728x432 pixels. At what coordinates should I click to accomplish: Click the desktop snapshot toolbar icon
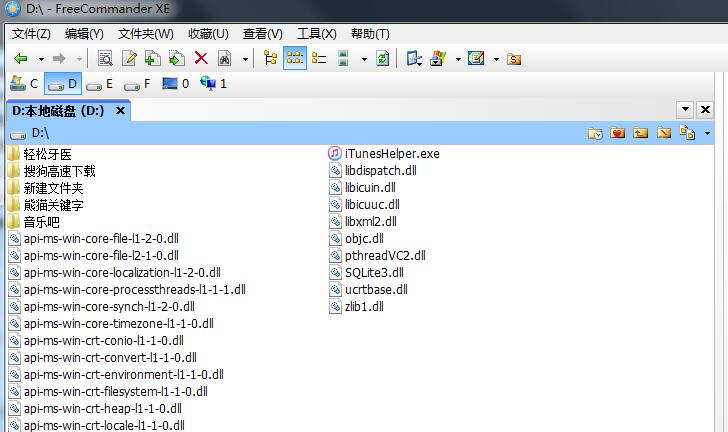click(x=414, y=59)
